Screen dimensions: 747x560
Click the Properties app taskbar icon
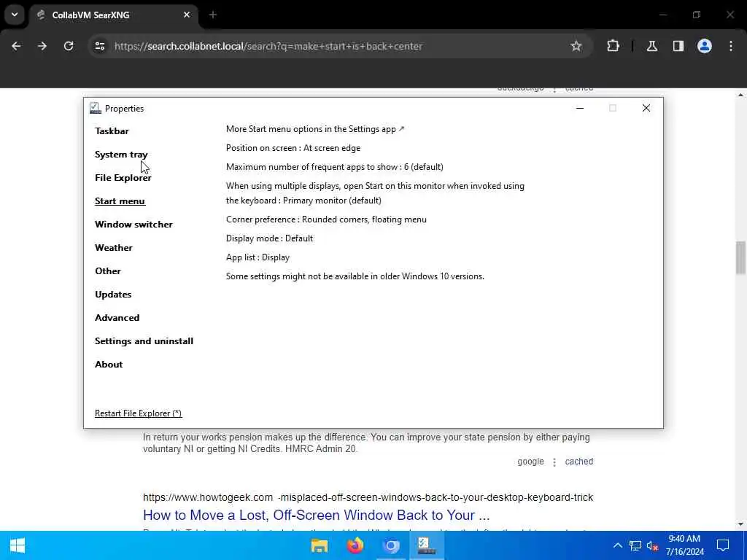pos(426,545)
